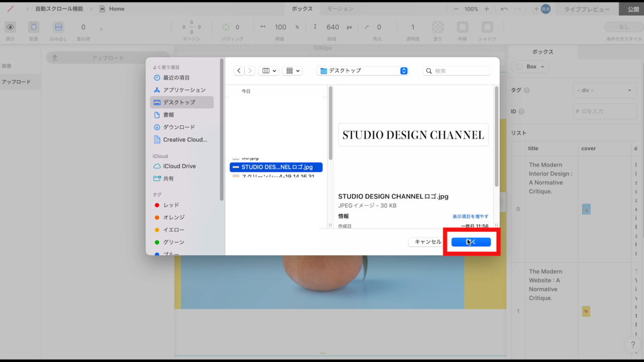
Task: Click the help question mark button
Action: (633, 345)
